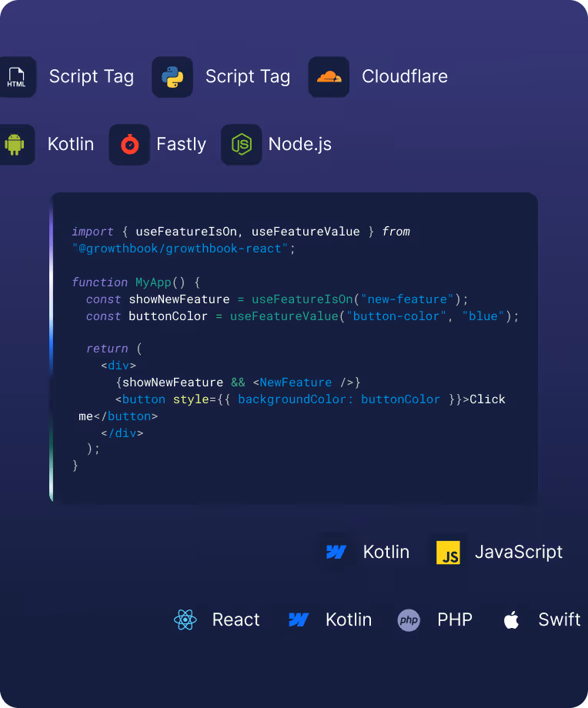Click "backgroundColor:" in the button style
588x708 pixels.
(296, 399)
